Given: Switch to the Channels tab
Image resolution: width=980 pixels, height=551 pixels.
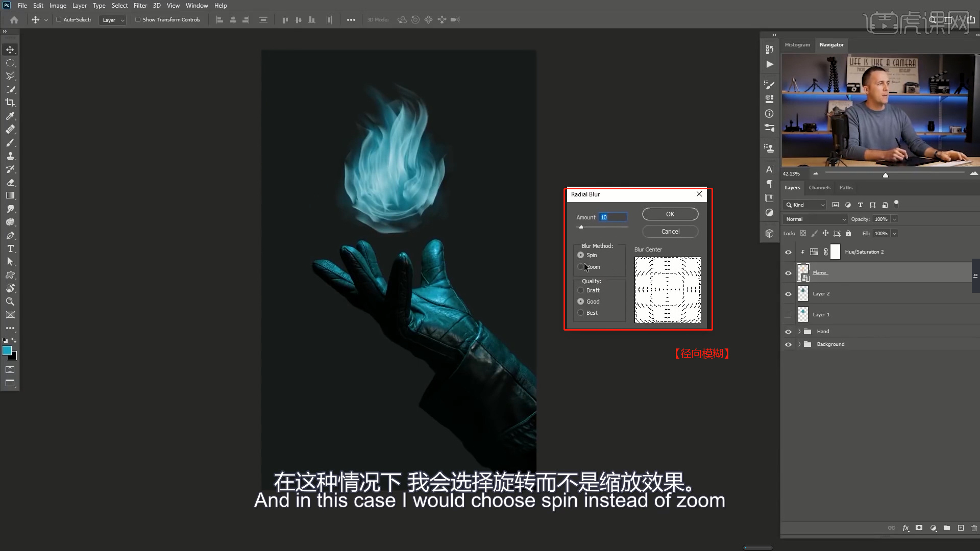Looking at the screenshot, I should coord(819,188).
